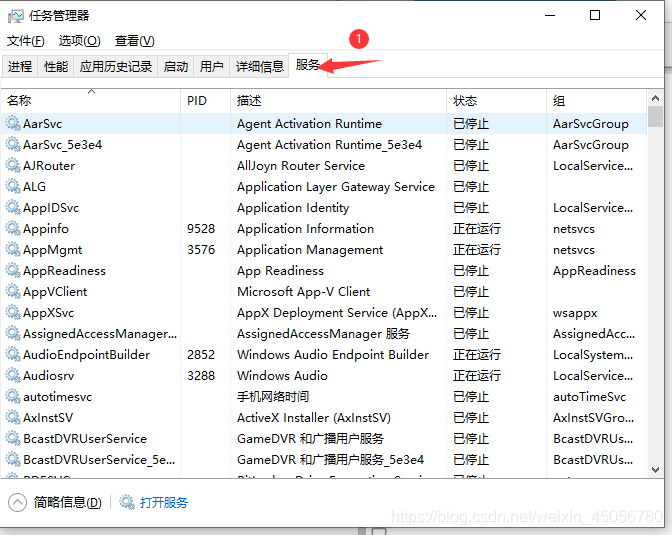Switch to the 用户 tab
672x535 pixels.
(x=212, y=66)
